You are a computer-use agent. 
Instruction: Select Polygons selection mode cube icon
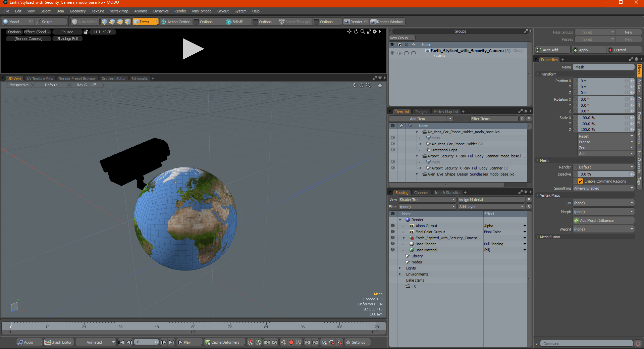120,22
